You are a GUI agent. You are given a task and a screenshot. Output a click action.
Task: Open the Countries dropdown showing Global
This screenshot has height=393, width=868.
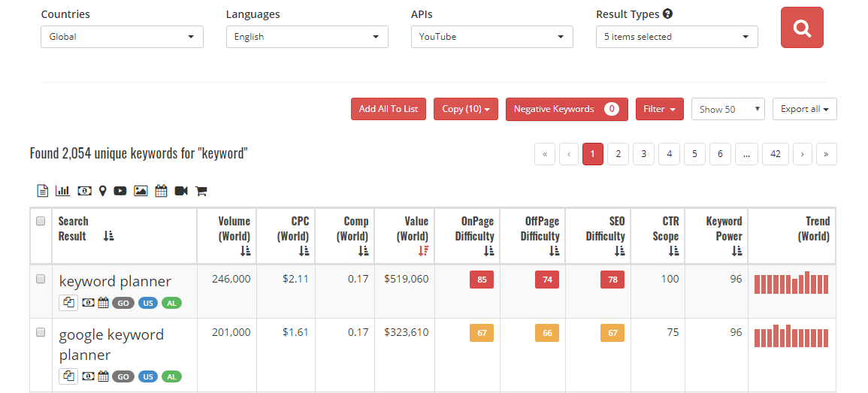click(122, 37)
